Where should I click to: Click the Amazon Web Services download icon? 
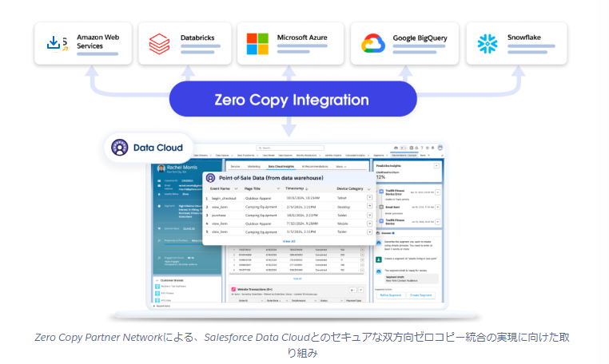54,42
